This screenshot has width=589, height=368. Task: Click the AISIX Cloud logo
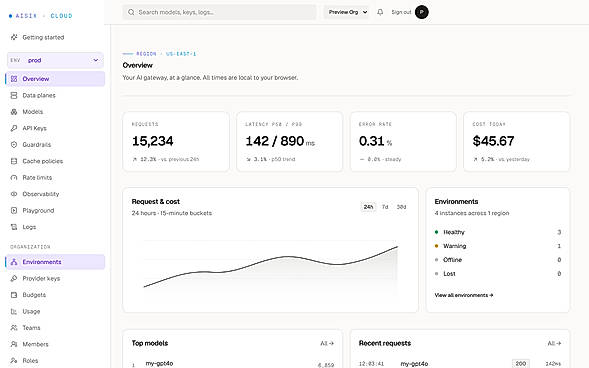(41, 16)
